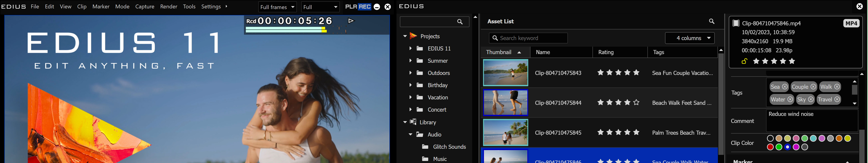Screen dimensions: 868x163
Task: Select the Vacation folder label
Action: point(438,98)
